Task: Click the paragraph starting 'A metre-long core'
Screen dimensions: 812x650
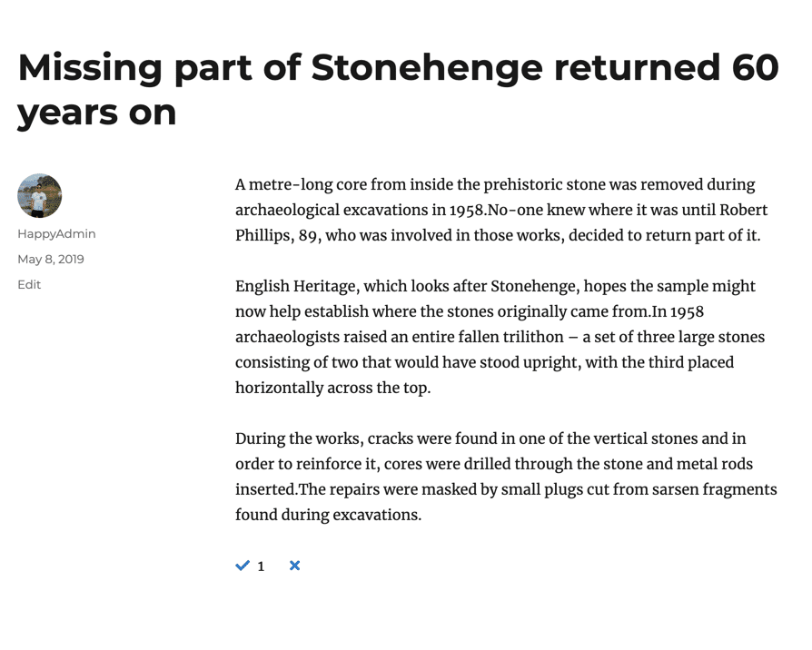Action: click(501, 210)
